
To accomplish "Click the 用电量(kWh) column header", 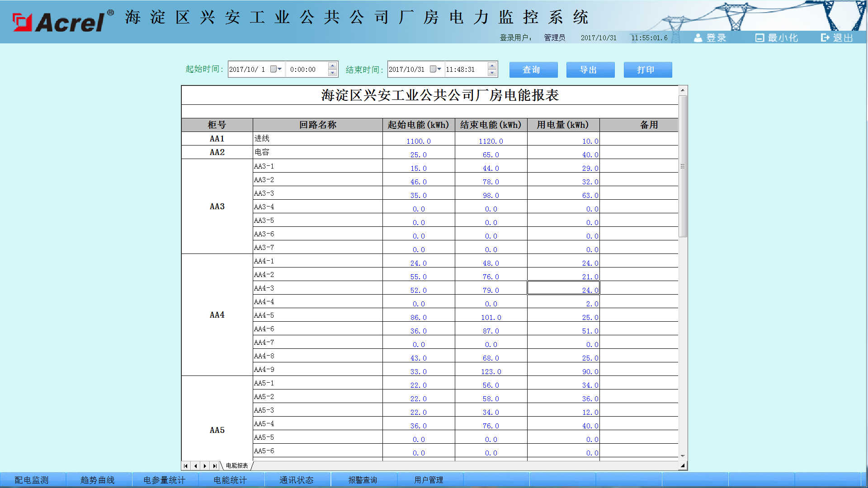I will pos(563,125).
